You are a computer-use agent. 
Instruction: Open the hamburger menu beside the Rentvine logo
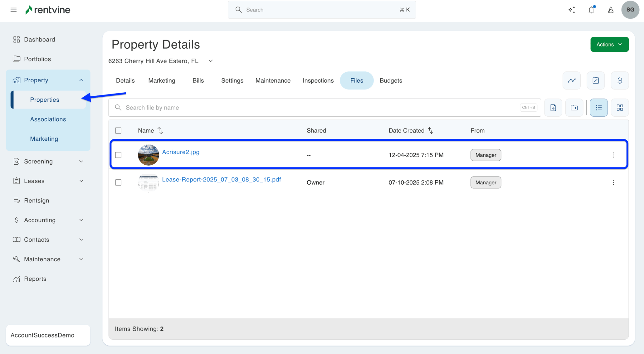[13, 10]
